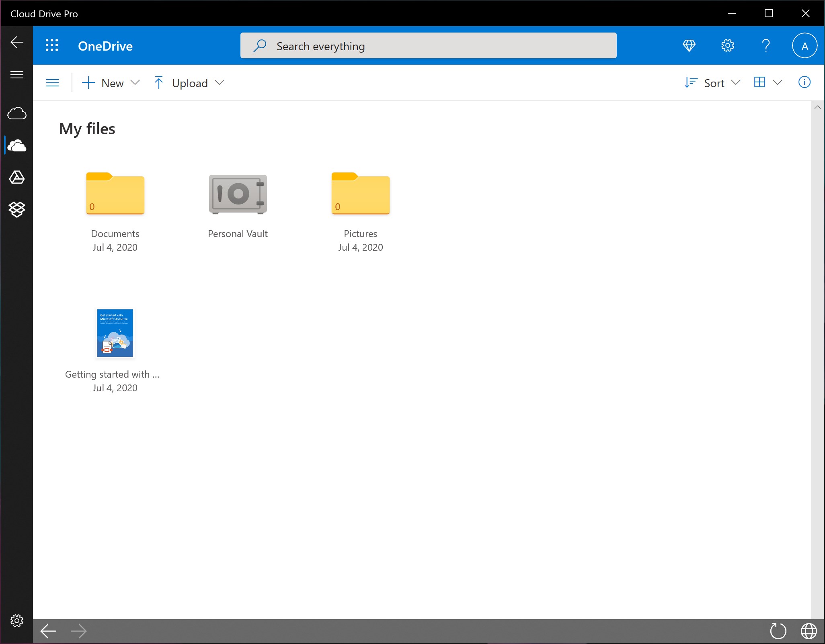Open in browser globe icon

pos(809,631)
